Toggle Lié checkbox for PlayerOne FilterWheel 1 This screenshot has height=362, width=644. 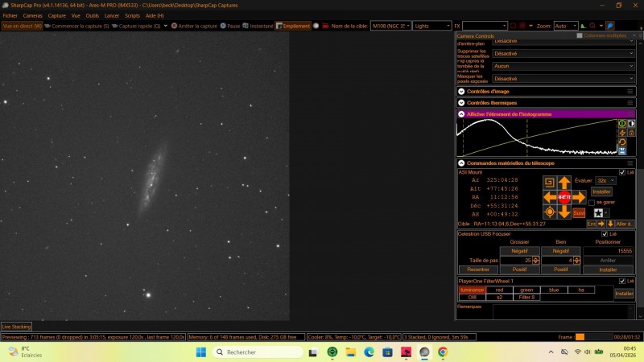[x=622, y=281]
